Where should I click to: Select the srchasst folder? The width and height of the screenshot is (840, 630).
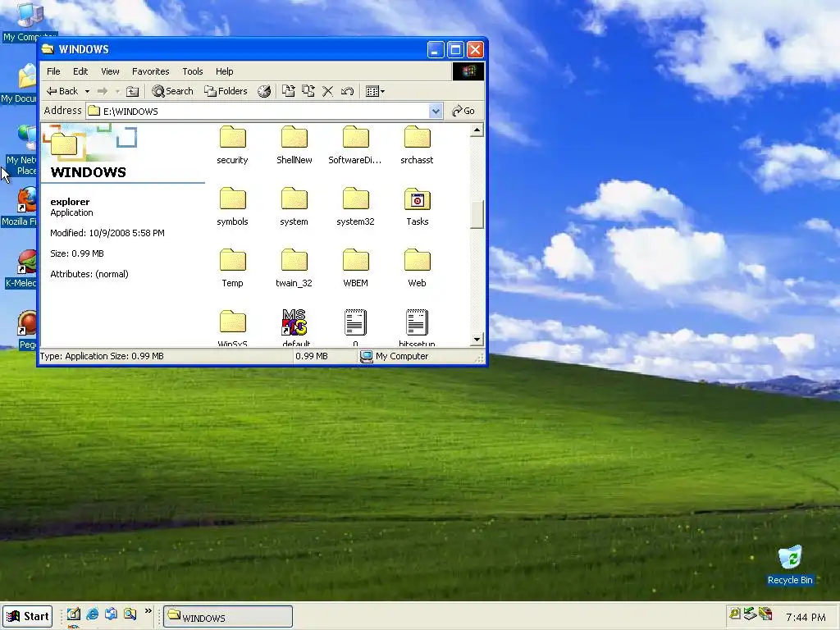[417, 144]
